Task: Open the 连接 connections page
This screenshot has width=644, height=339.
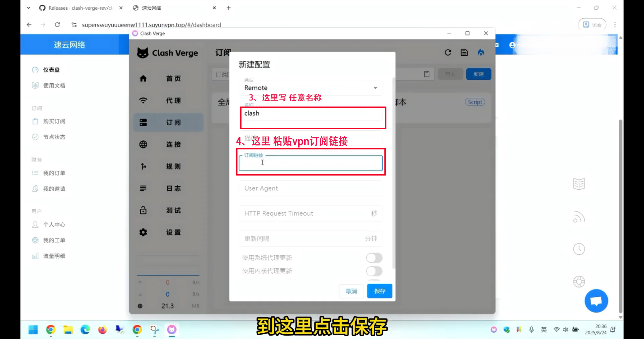Action: 168,144
